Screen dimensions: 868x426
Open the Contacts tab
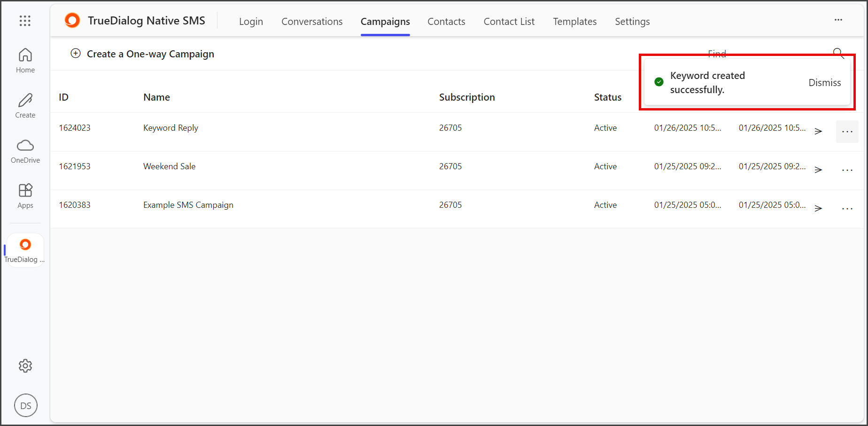[446, 22]
